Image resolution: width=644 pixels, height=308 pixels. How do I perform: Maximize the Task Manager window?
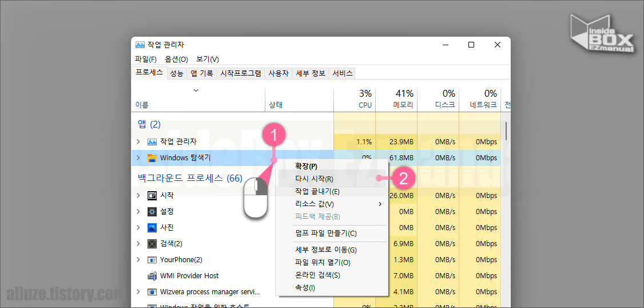(x=471, y=45)
